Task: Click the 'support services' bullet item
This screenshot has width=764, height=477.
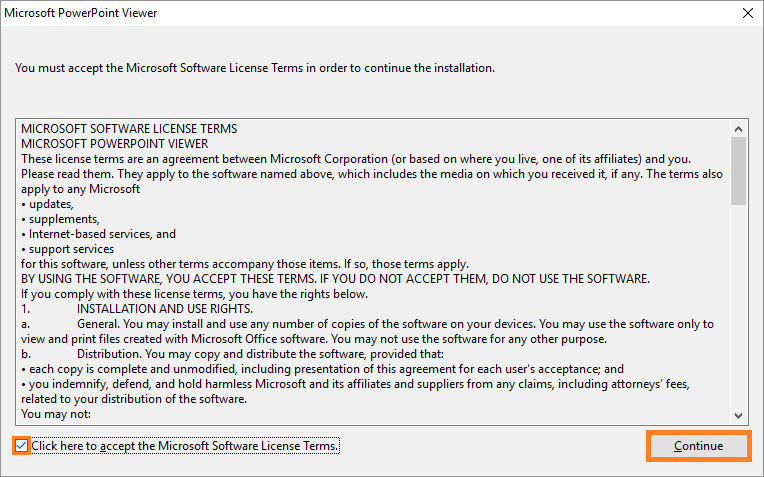Action: 67,249
